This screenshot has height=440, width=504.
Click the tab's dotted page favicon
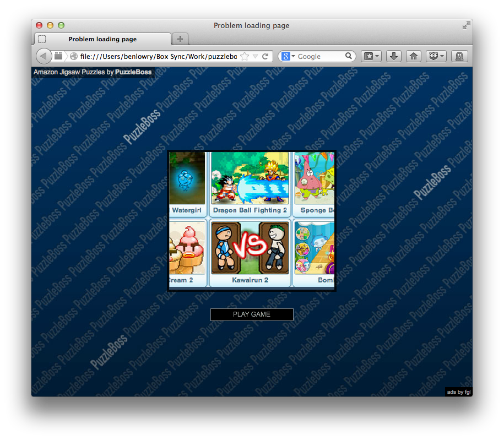42,39
